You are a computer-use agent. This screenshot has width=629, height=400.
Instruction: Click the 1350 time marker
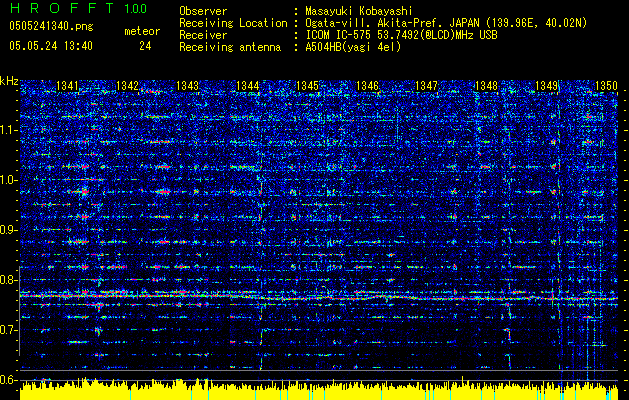coord(606,85)
